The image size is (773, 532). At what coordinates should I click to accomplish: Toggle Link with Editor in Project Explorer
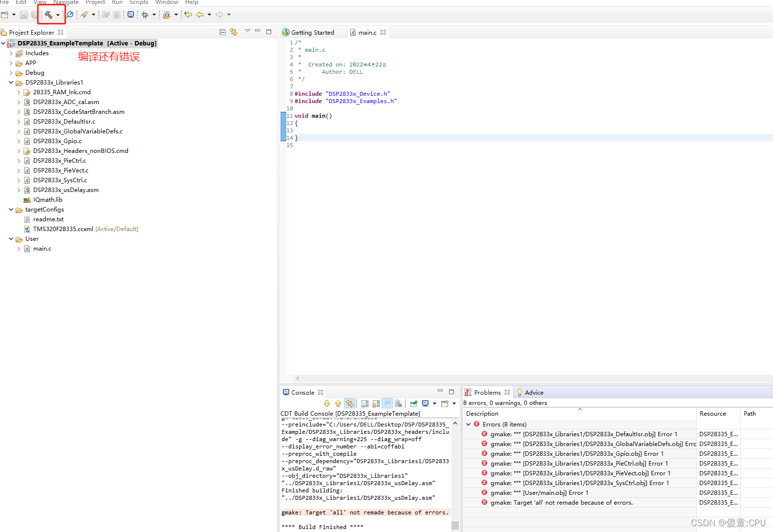pyautogui.click(x=234, y=32)
